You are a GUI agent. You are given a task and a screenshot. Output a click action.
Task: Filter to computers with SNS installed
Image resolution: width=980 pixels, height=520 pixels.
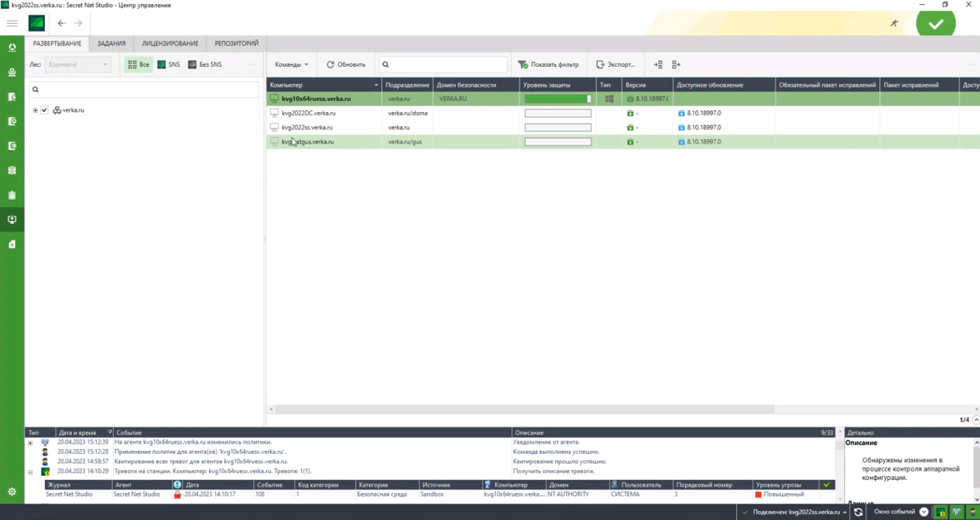(x=169, y=65)
